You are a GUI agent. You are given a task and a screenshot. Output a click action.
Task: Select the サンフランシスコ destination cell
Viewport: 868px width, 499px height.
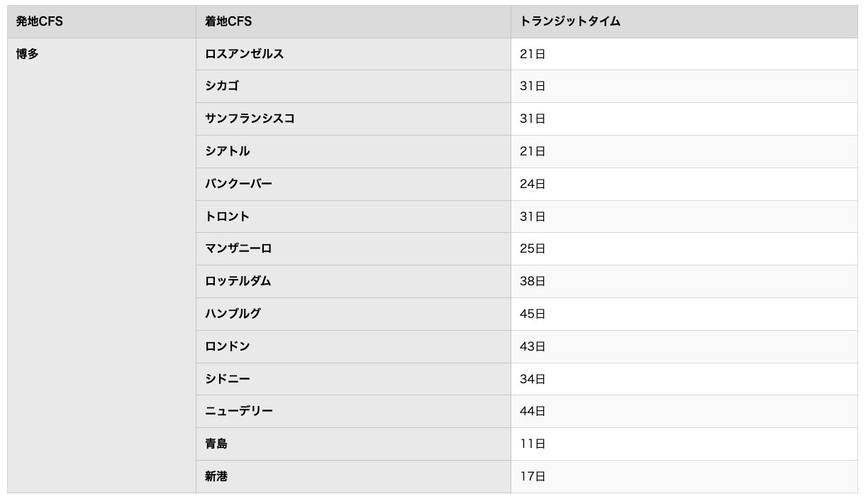(353, 119)
